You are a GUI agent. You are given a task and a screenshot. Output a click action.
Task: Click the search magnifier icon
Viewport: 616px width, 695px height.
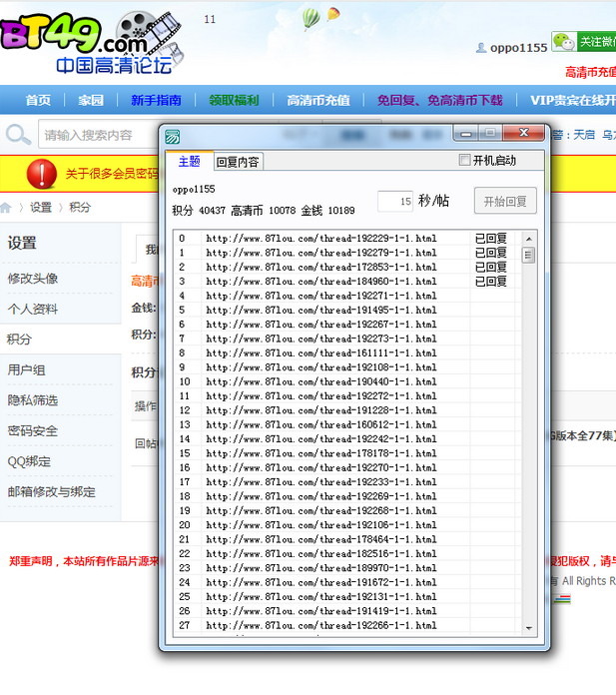[x=17, y=135]
